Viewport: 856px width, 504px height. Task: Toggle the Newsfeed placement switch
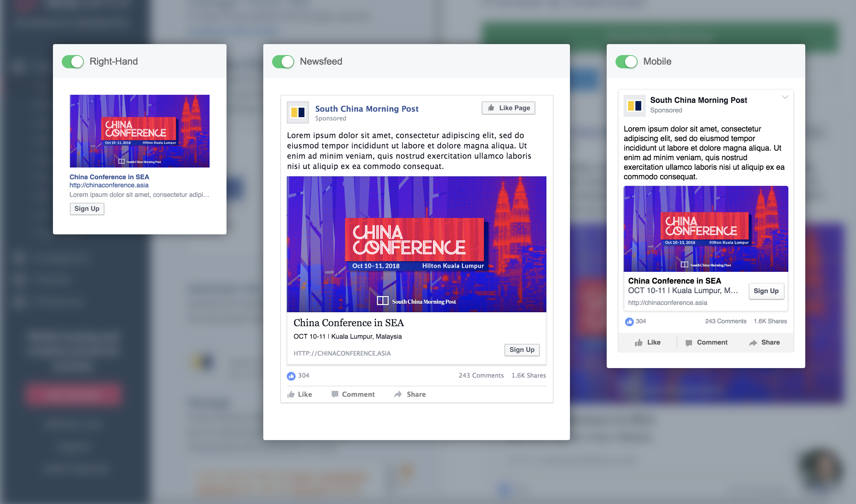[283, 62]
